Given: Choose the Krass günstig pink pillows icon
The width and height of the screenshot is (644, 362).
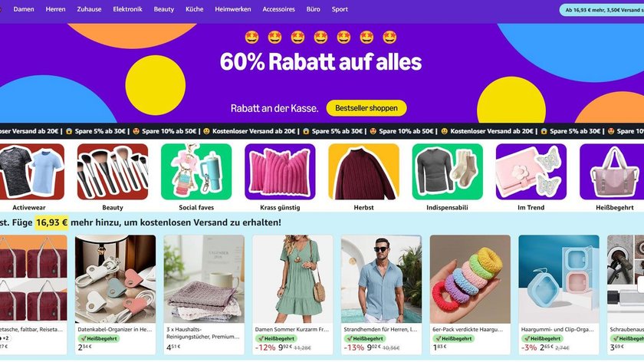Looking at the screenshot, I should pyautogui.click(x=280, y=172).
